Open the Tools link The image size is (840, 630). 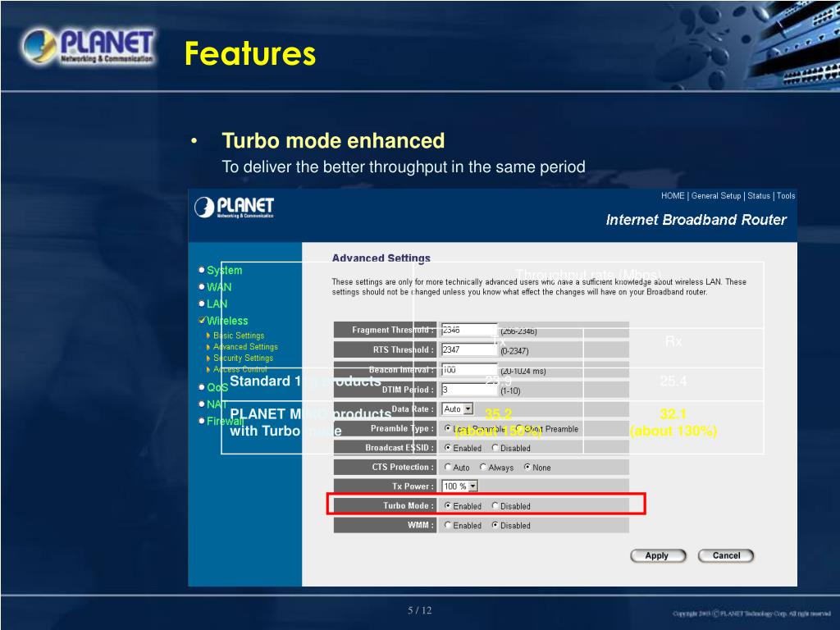pyautogui.click(x=786, y=195)
